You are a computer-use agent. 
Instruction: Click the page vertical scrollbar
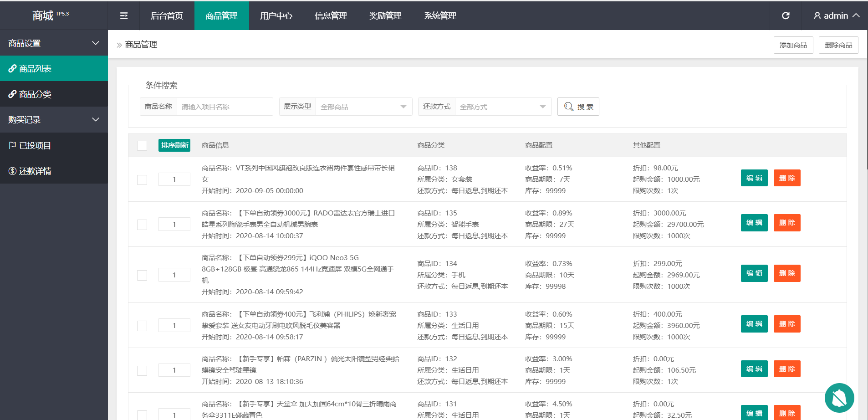[x=867, y=100]
